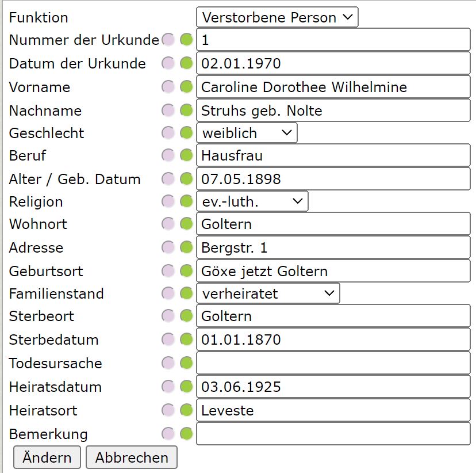
Task: Click the pink dot beside Todesursache
Action: coord(168,363)
